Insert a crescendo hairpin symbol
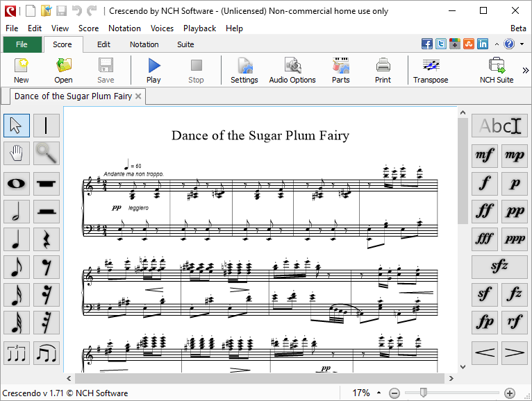532x401 pixels. 485,352
